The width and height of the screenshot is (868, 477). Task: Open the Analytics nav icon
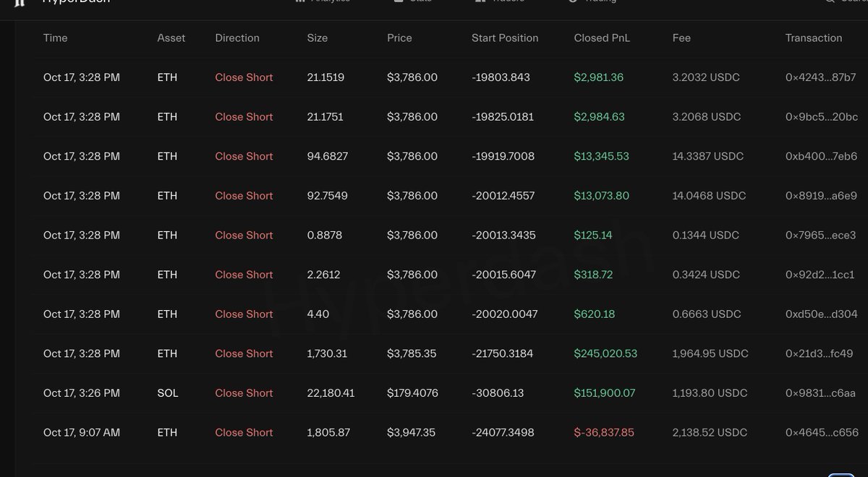pyautogui.click(x=300, y=1)
